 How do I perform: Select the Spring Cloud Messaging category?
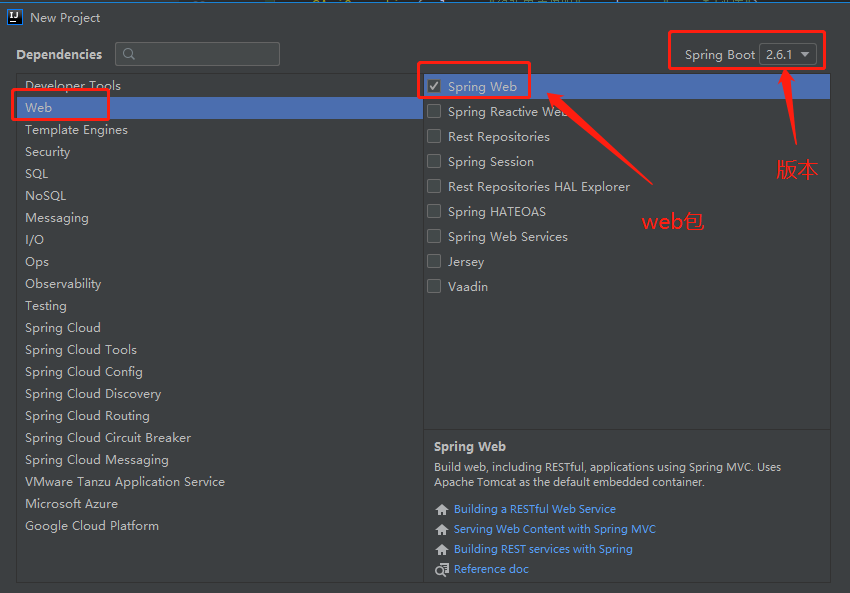pyautogui.click(x=220, y=460)
